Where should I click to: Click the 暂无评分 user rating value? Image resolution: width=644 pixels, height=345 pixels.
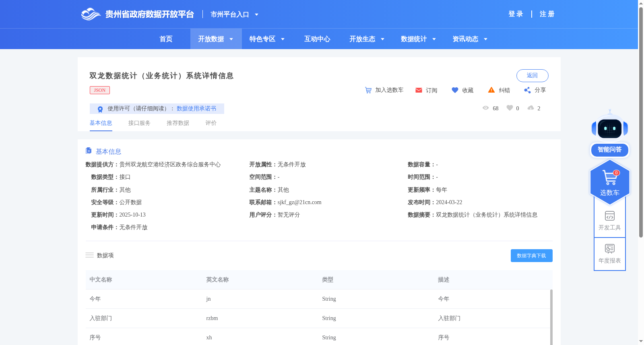pyautogui.click(x=289, y=215)
